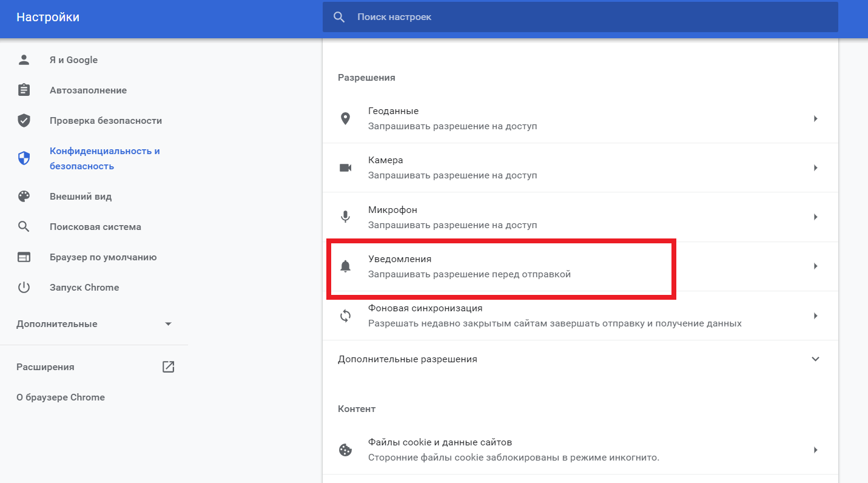
Task: Click the cookie icon beside Файлы cookie
Action: point(345,450)
